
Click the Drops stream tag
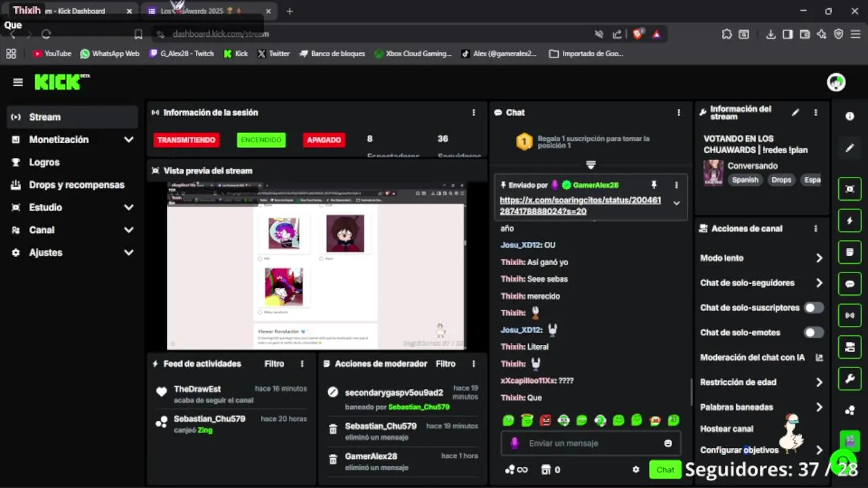click(x=781, y=180)
